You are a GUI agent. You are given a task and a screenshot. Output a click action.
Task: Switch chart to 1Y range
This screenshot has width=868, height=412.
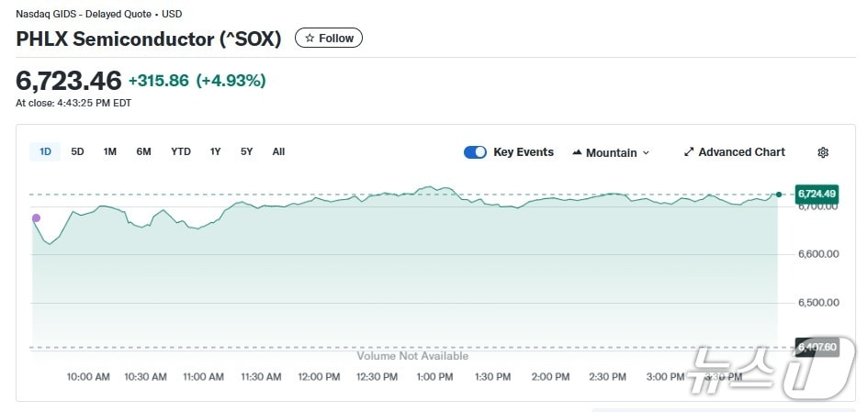point(215,152)
